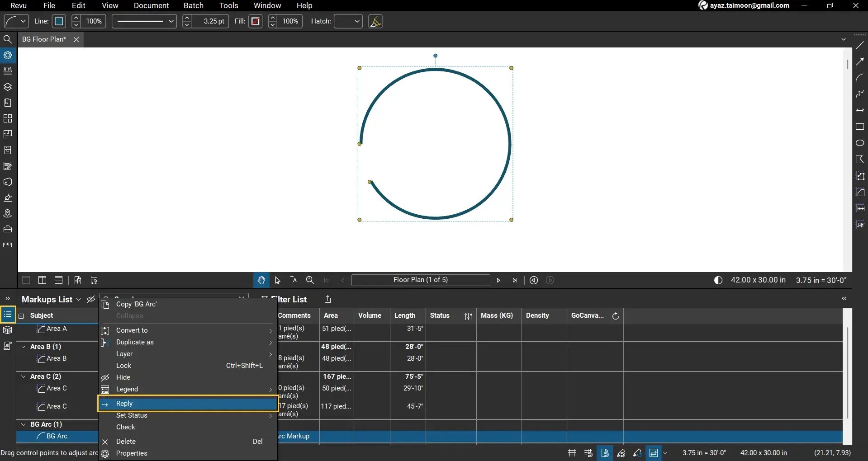Collapse the Area C group
The image size is (868, 461).
(23, 376)
